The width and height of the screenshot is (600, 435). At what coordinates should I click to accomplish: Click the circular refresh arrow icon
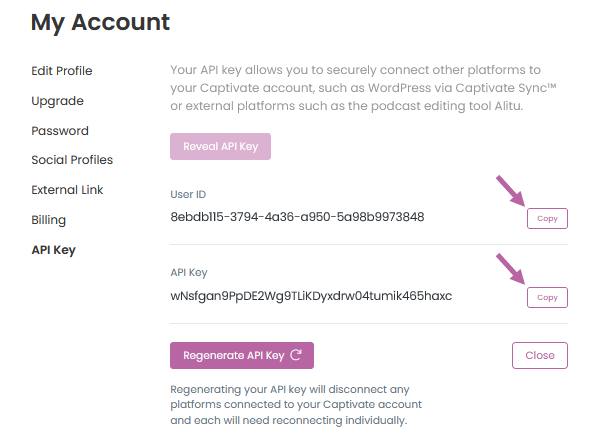coord(296,355)
